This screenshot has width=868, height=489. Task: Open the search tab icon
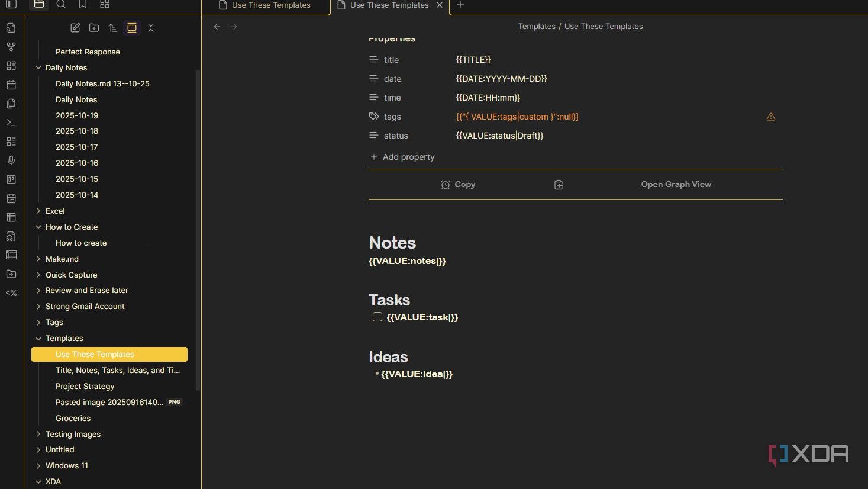[61, 4]
